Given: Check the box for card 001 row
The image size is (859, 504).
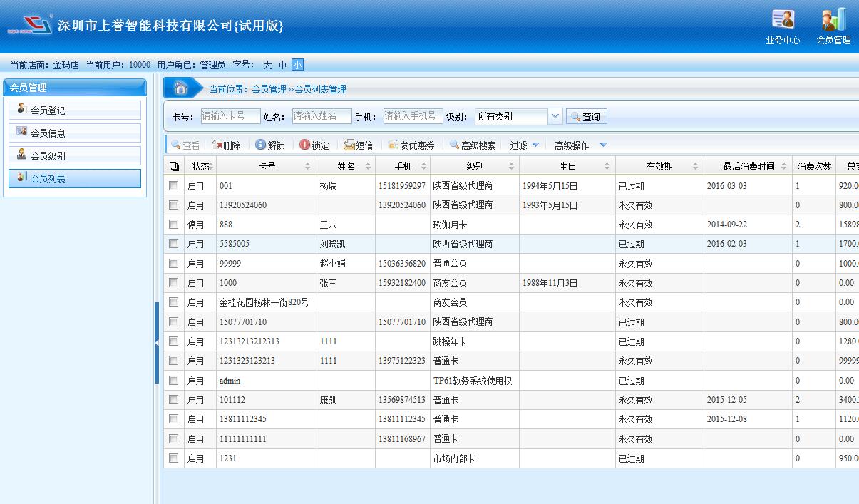Looking at the screenshot, I should [173, 185].
